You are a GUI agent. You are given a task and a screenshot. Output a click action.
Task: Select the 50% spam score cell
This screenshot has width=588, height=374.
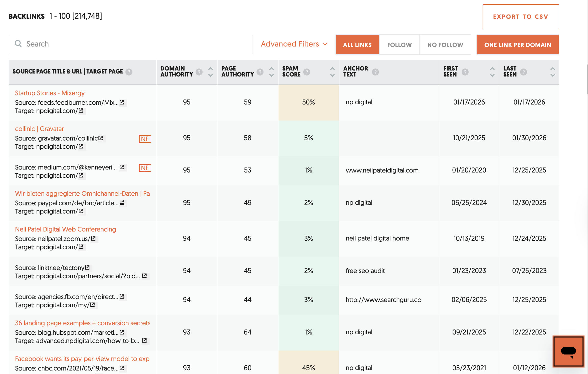[309, 102]
